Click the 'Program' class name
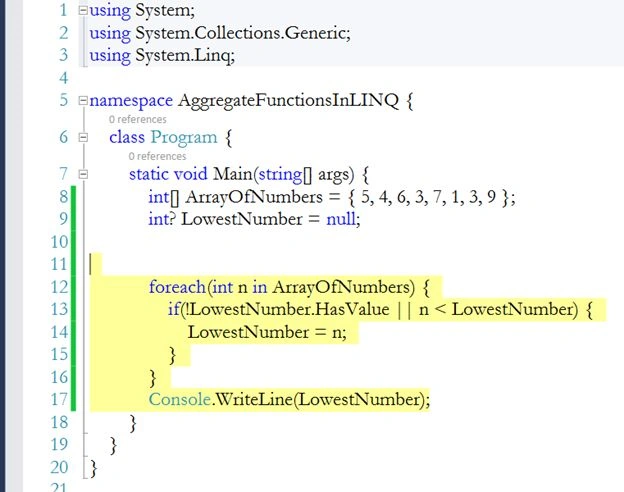The width and height of the screenshot is (624, 492). coord(184,138)
